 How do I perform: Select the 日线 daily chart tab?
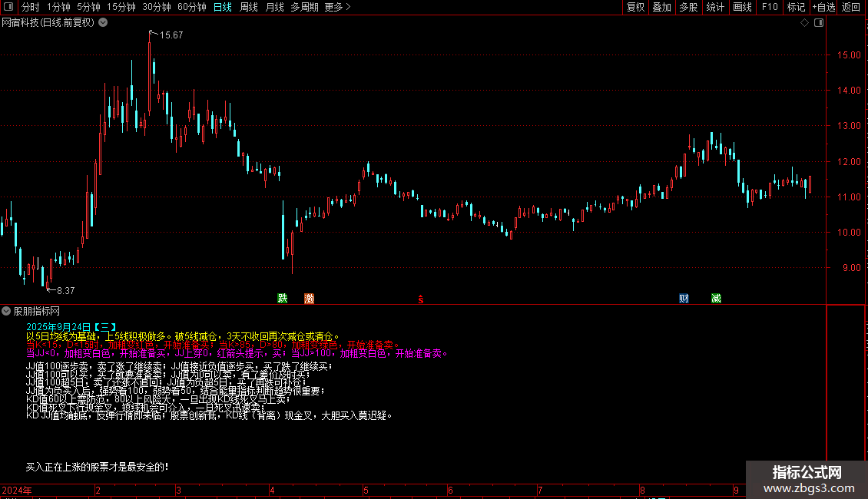[x=223, y=7]
